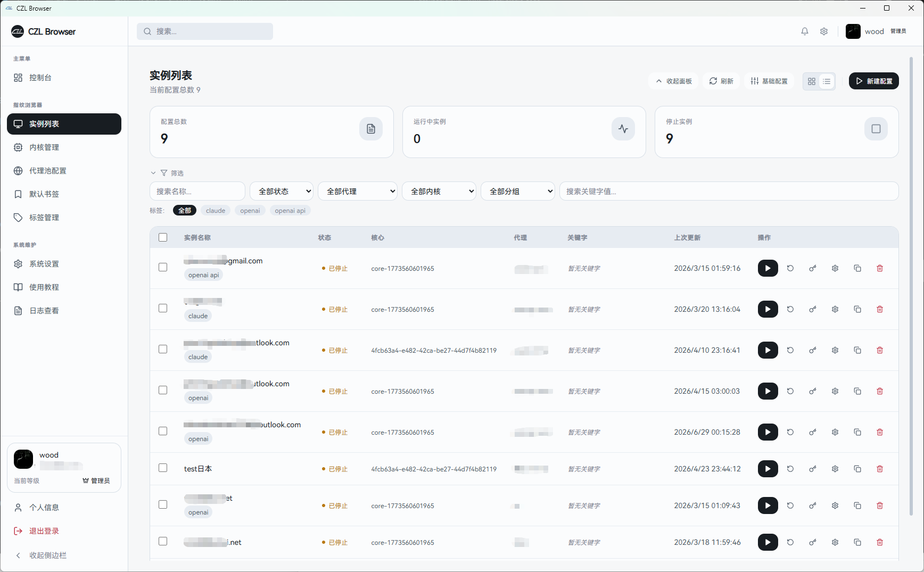Click the 刷新 refresh button
The height and width of the screenshot is (572, 924).
tap(721, 81)
